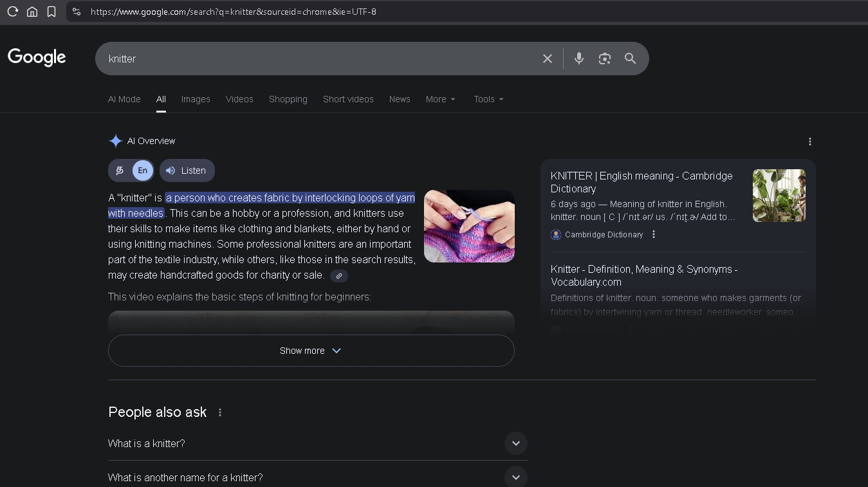Open the Cambridge Dictionary knitter result

tap(641, 182)
